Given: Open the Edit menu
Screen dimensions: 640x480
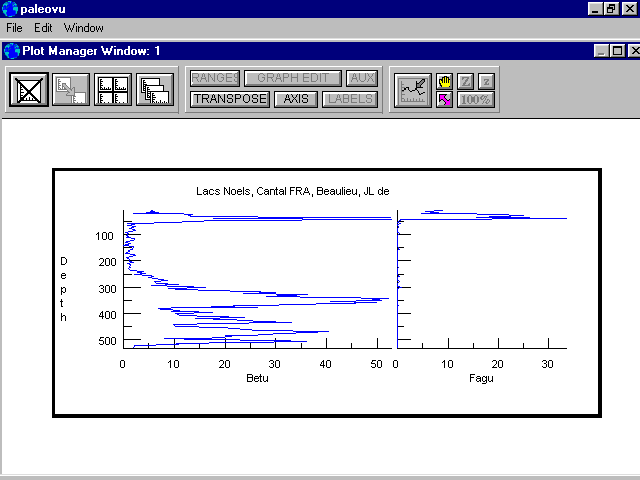Looking at the screenshot, I should click(43, 28).
